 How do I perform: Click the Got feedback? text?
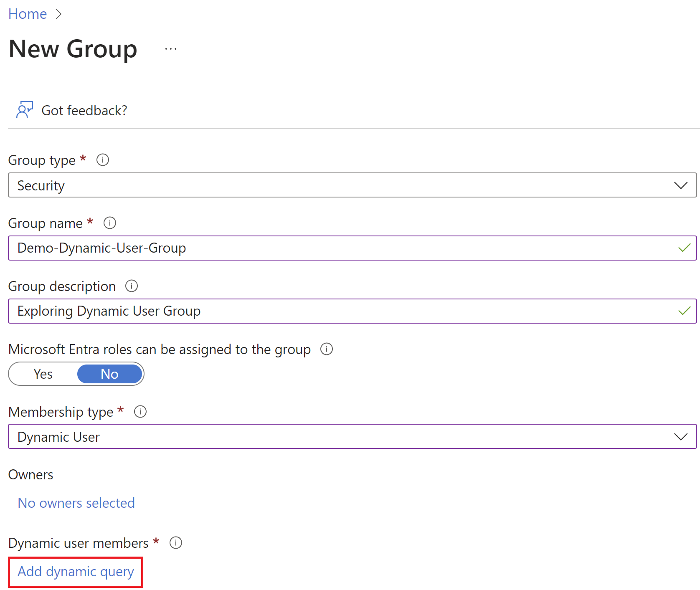[x=84, y=110]
